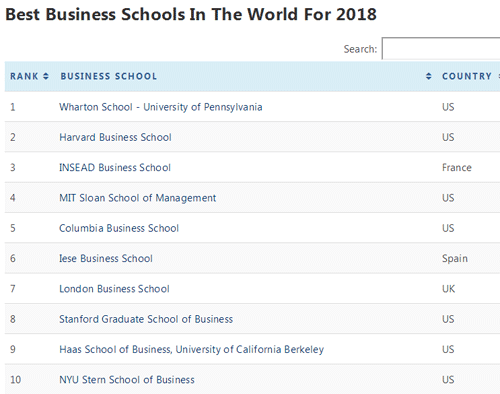Click the France country cell
Viewport: 500px width, 394px height.
[457, 167]
